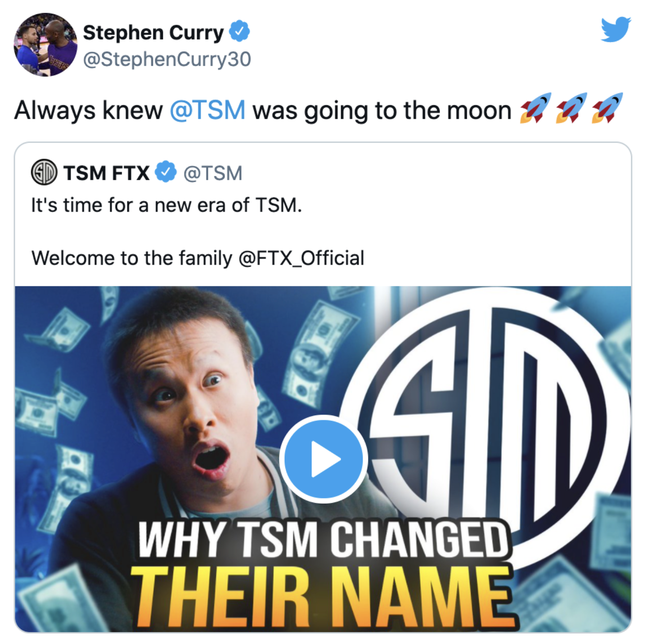Open Stephen Curry's profile picture
This screenshot has height=644, width=647.
point(45,45)
